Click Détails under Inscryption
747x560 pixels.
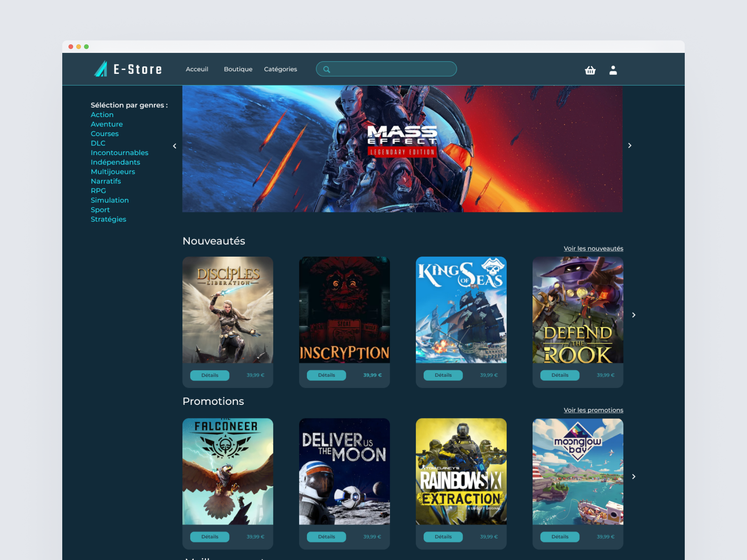(326, 375)
